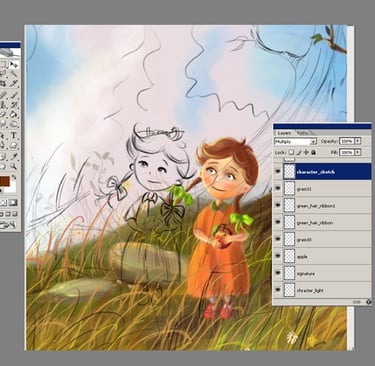
Task: Switch to the Paths tab
Action: (302, 133)
